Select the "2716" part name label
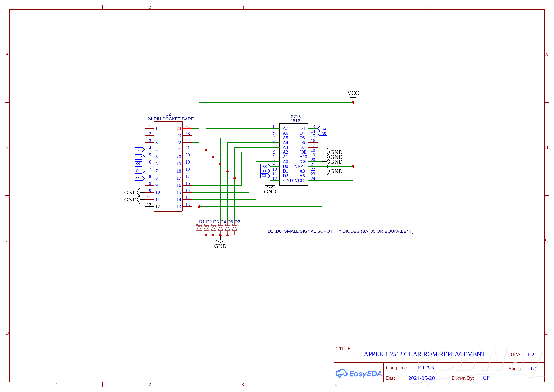 (x=296, y=117)
